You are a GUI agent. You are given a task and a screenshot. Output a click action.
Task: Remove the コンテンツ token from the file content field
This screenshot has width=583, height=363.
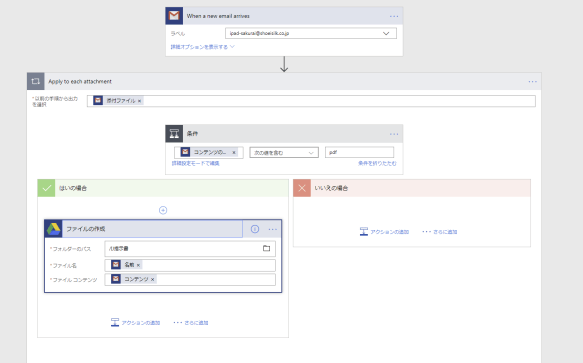(152, 279)
